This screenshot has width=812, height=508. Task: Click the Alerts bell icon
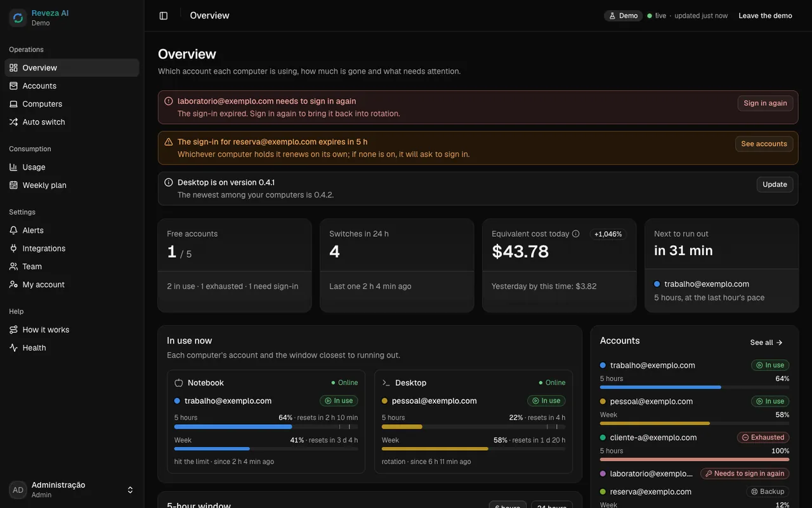pyautogui.click(x=13, y=231)
